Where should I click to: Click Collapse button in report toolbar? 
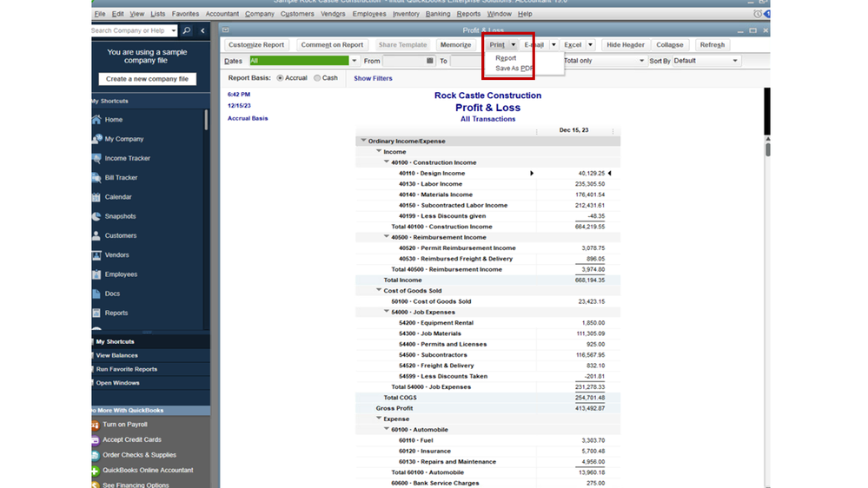(x=670, y=45)
